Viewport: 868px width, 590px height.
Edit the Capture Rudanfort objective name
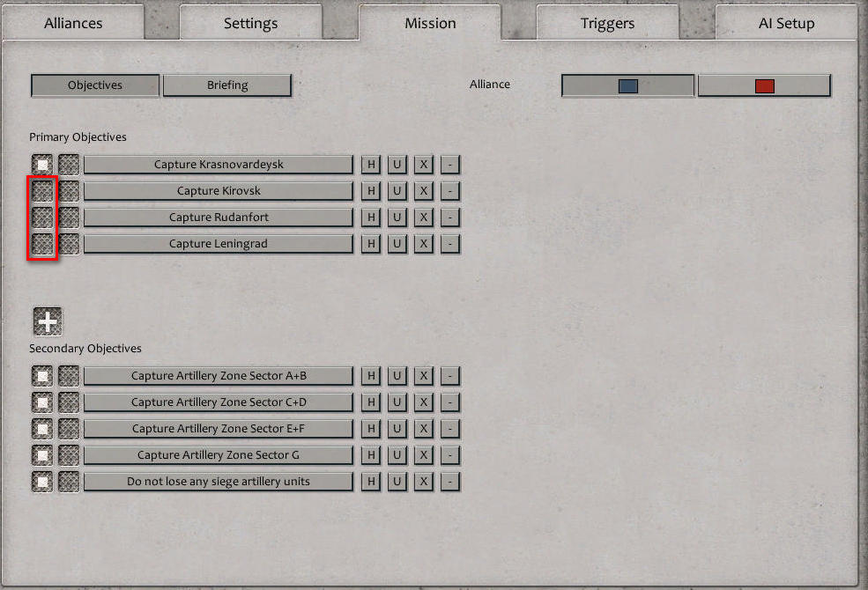click(x=219, y=218)
